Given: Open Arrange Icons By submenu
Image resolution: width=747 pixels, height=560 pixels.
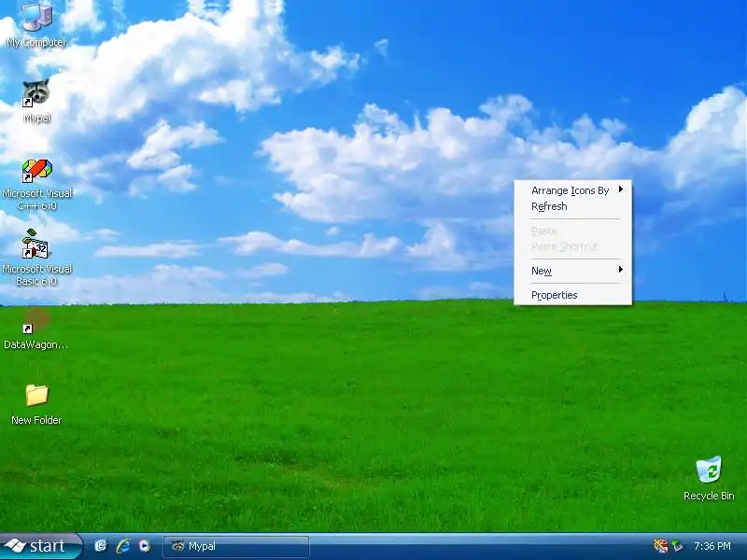Looking at the screenshot, I should [x=572, y=190].
